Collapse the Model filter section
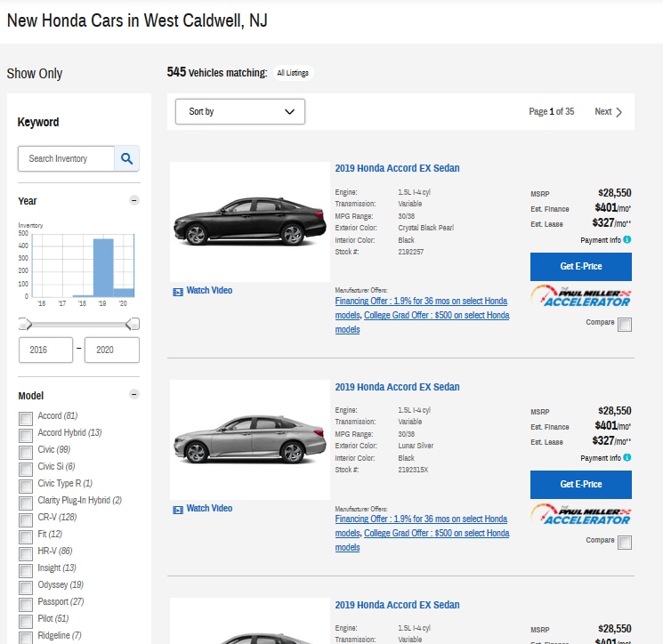Screen dimensions: 663x644 (134, 394)
